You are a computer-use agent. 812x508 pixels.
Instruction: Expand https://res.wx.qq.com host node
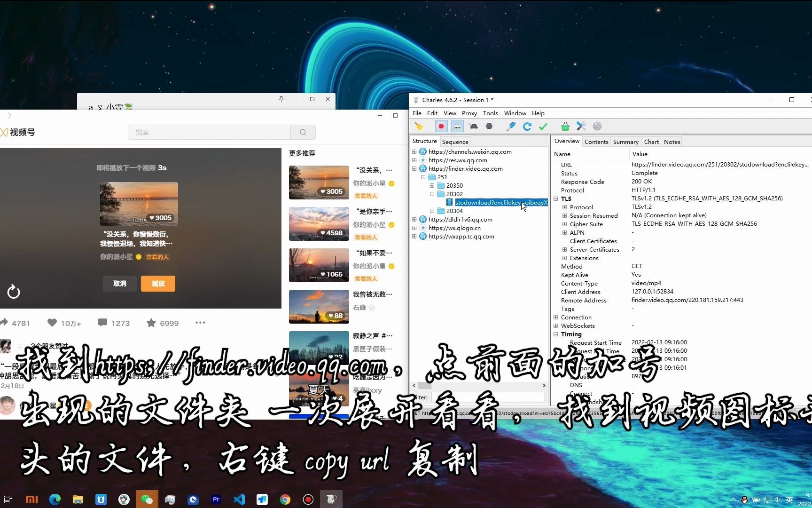(x=414, y=160)
